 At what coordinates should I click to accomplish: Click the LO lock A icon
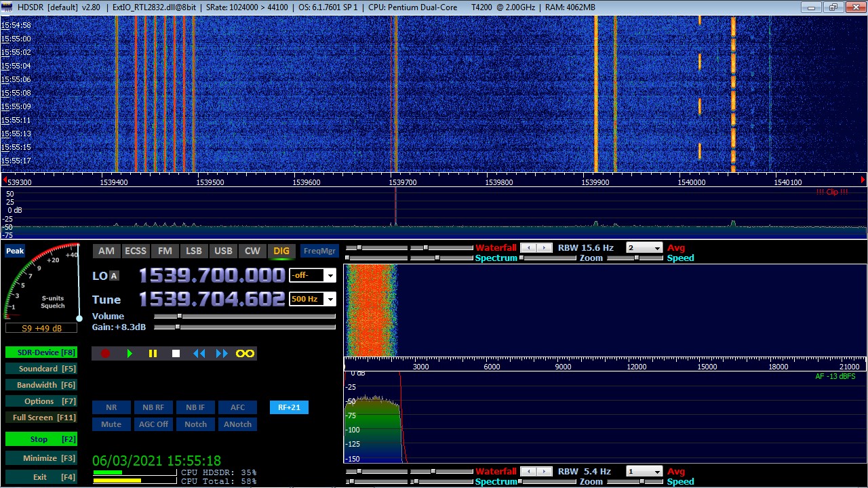[114, 276]
